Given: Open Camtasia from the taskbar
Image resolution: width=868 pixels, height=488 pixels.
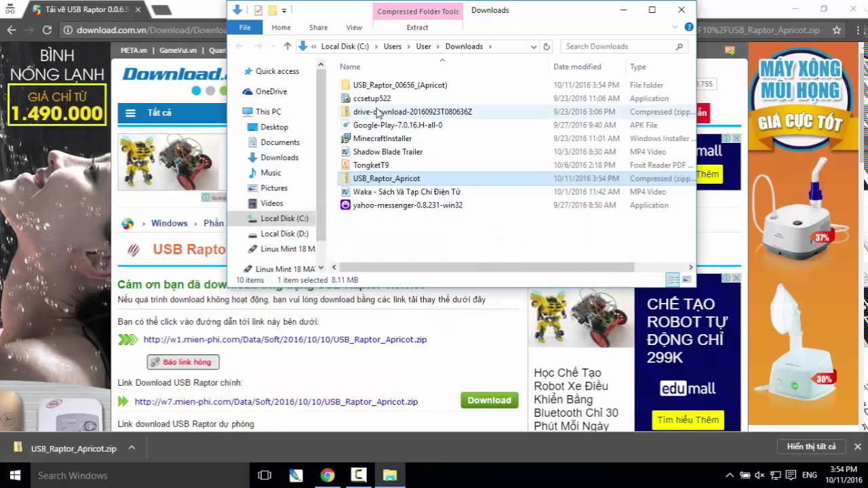Looking at the screenshot, I should (359, 475).
